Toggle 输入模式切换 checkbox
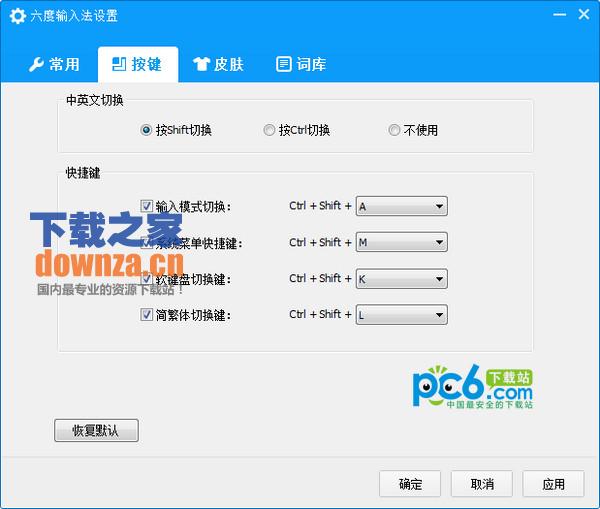This screenshot has height=509, width=600. pos(146,206)
